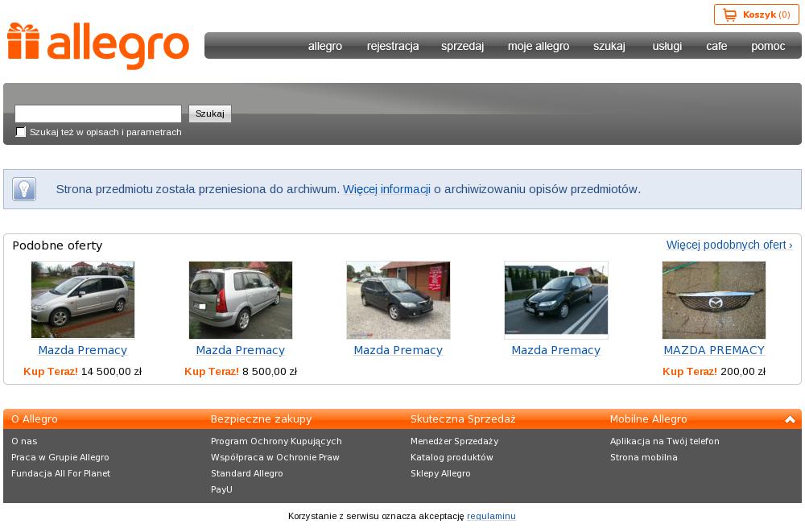Open 'Katalog produktów' footer link
Viewport: 805px width, 532px height.
coord(452,457)
